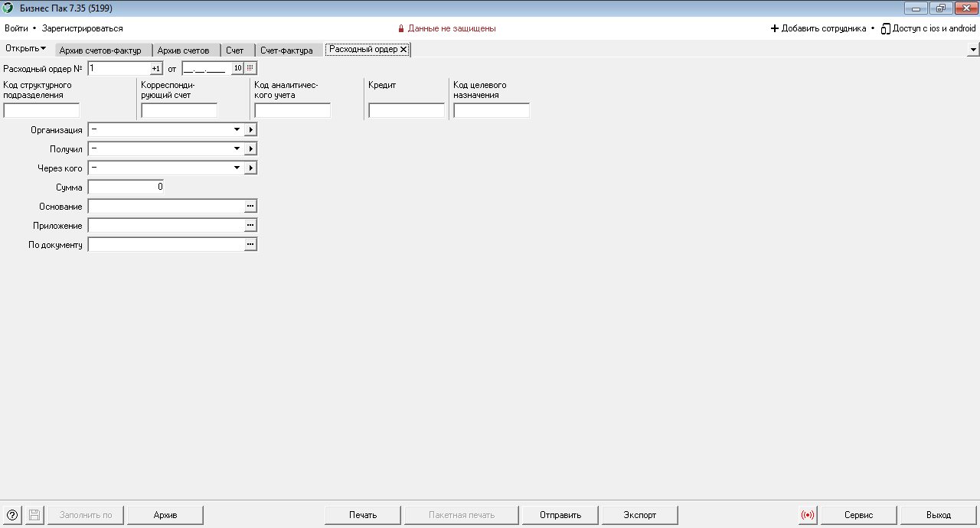The height and width of the screenshot is (528, 980).
Task: Switch to the Архив счетов-фактур tab
Action: point(100,51)
